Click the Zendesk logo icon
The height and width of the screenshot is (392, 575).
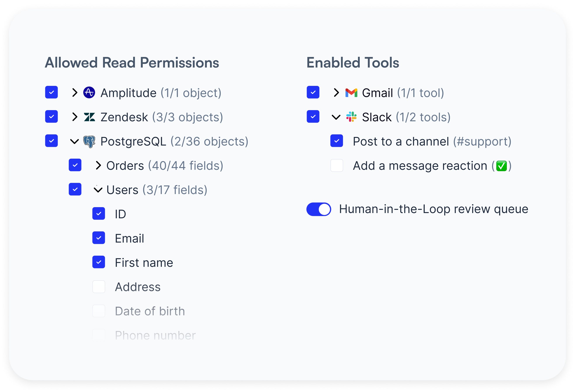[x=89, y=117]
